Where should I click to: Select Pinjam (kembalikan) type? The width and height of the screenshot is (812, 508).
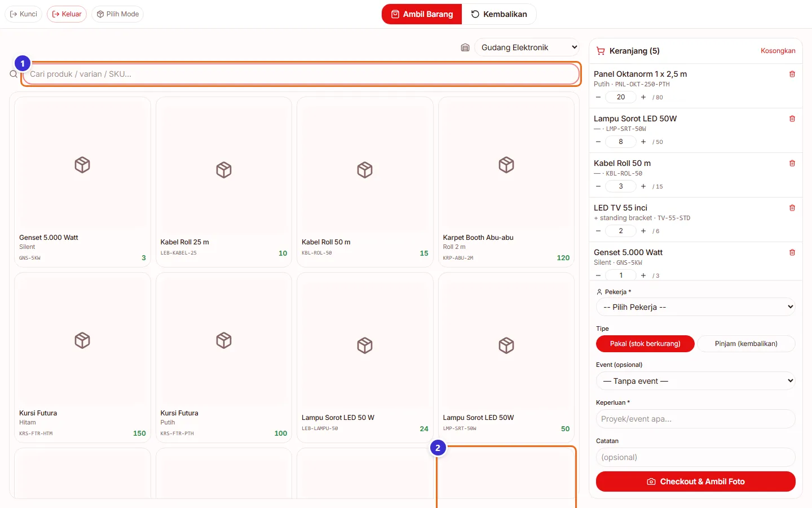[x=746, y=344]
